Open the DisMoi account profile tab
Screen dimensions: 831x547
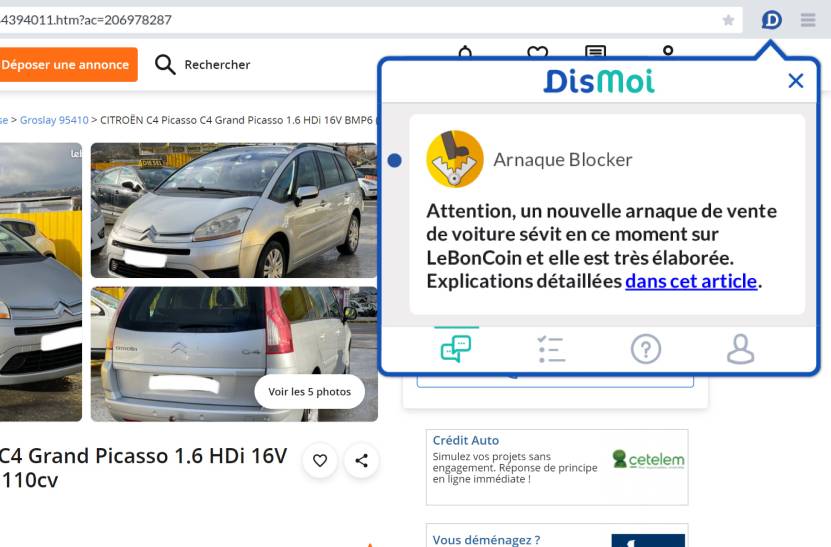coord(740,349)
